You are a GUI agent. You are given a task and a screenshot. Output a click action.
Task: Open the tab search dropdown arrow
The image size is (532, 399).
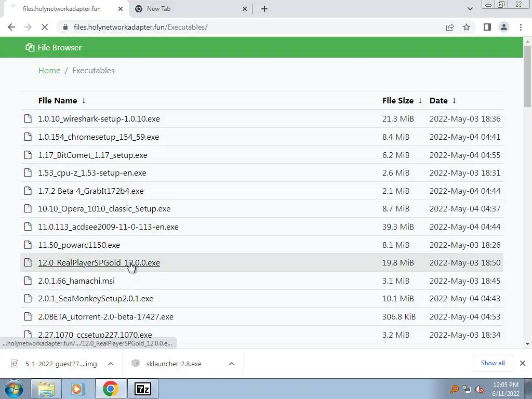(x=470, y=9)
